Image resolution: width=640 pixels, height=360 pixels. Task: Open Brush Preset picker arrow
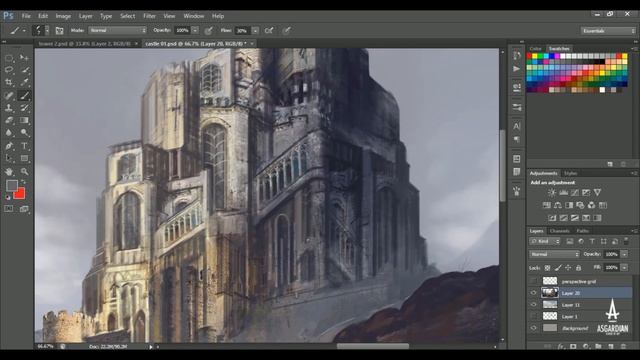(47, 31)
